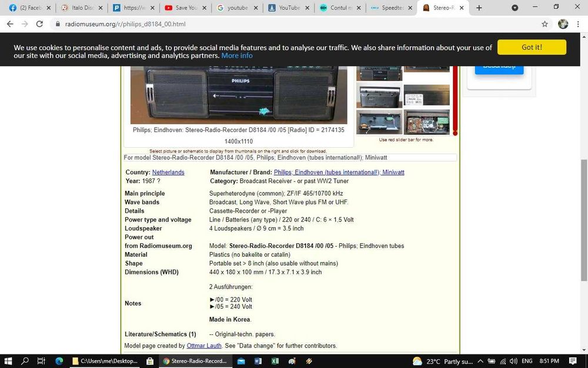The width and height of the screenshot is (588, 368).
Task: Click the Chrome Stereo-Radio-Record taskbar button
Action: 195,362
